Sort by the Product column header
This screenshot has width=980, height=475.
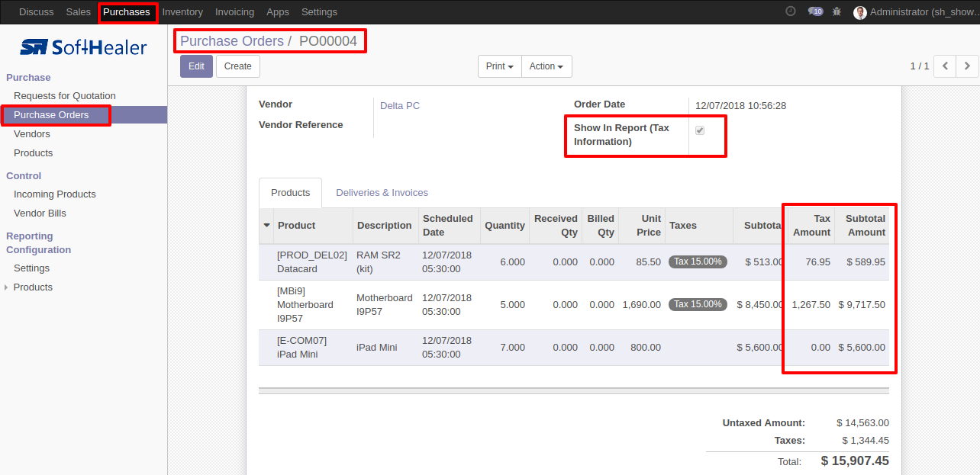(314, 226)
